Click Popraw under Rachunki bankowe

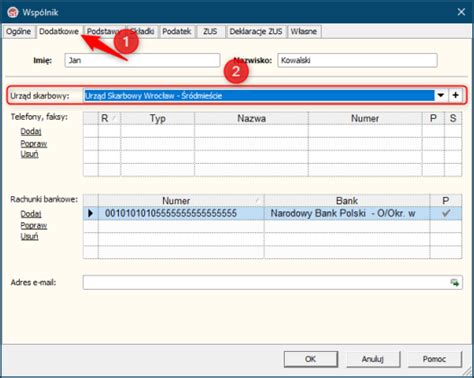pyautogui.click(x=34, y=225)
